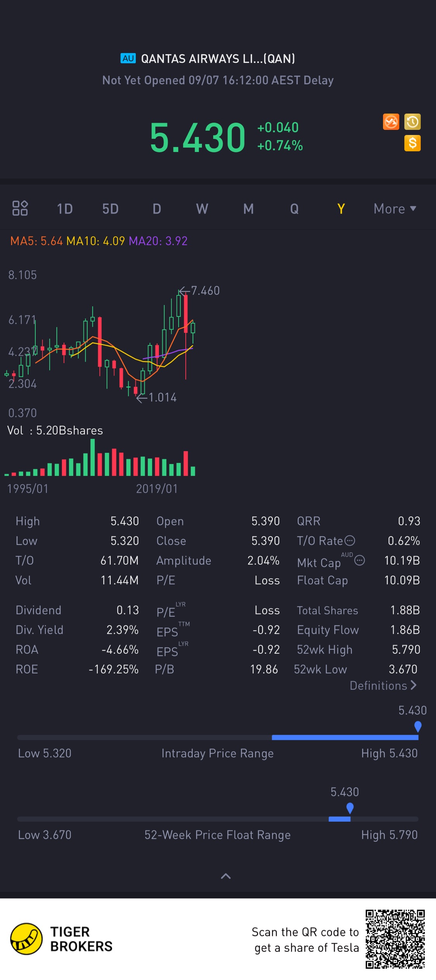Tap the MA5 MA10 MA20 indicator line

pyautogui.click(x=99, y=241)
